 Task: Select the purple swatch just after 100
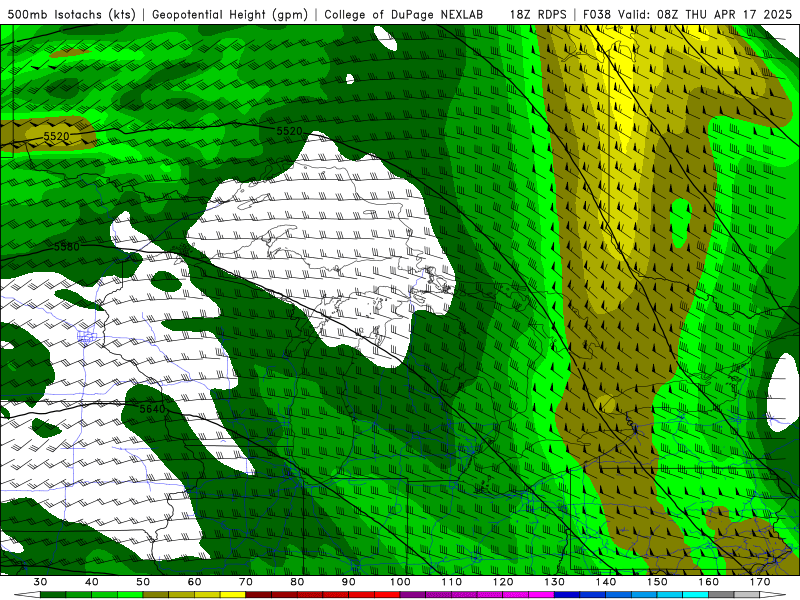[413, 594]
